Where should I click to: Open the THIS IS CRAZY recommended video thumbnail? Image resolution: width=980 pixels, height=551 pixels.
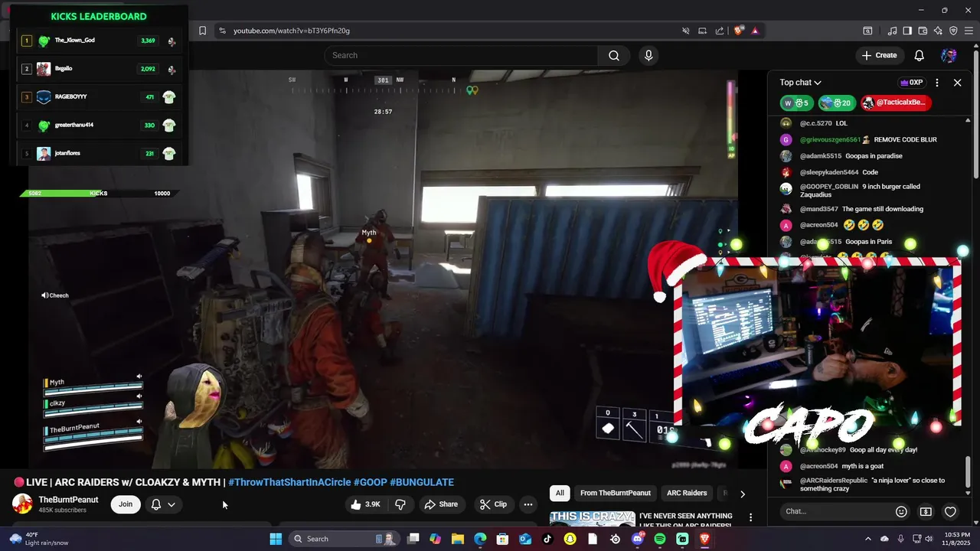click(593, 518)
